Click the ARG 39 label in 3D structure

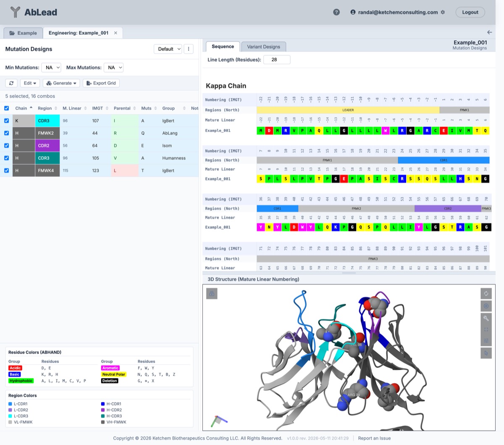click(354, 395)
